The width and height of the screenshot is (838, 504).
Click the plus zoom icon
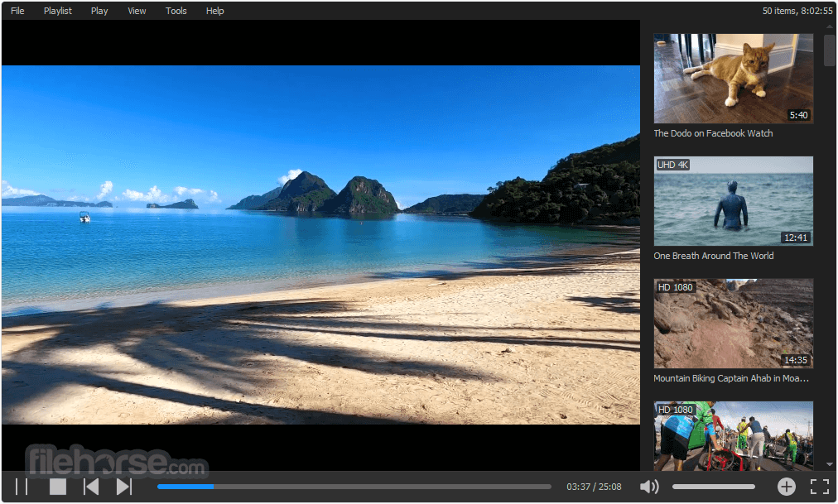(785, 487)
